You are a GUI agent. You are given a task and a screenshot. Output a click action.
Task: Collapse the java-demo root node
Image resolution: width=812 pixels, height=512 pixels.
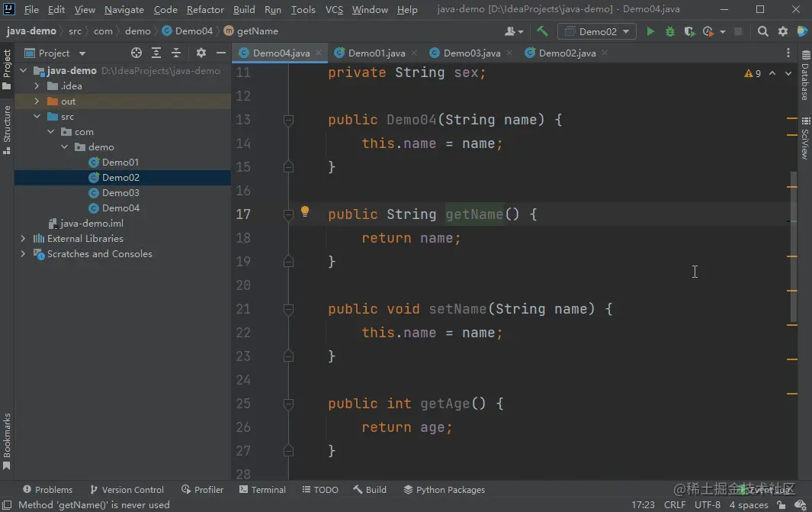coord(24,70)
